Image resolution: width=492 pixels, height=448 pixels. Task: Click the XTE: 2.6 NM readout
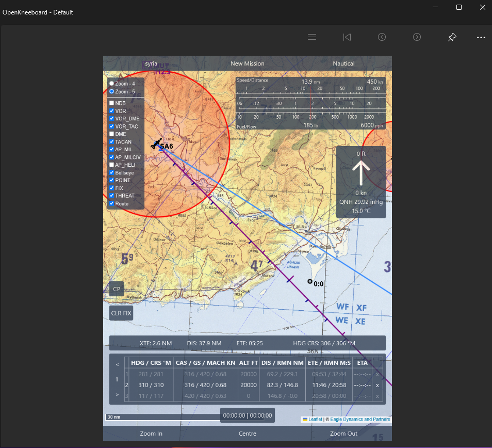tap(156, 343)
